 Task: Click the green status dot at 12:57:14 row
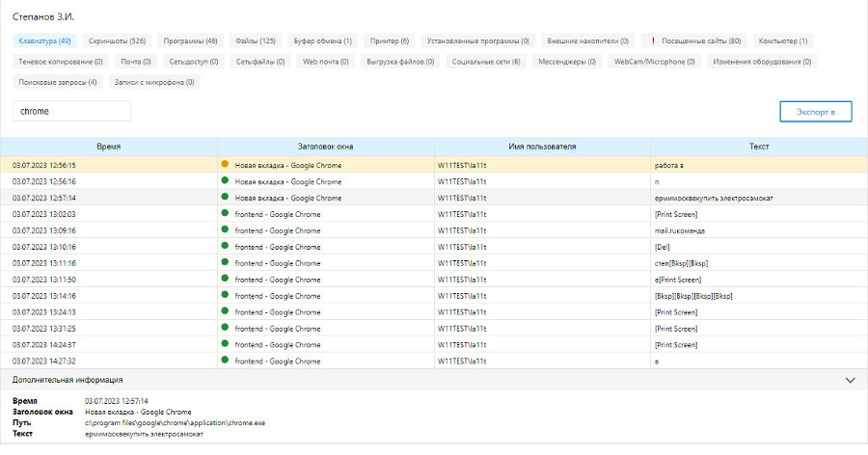[225, 197]
